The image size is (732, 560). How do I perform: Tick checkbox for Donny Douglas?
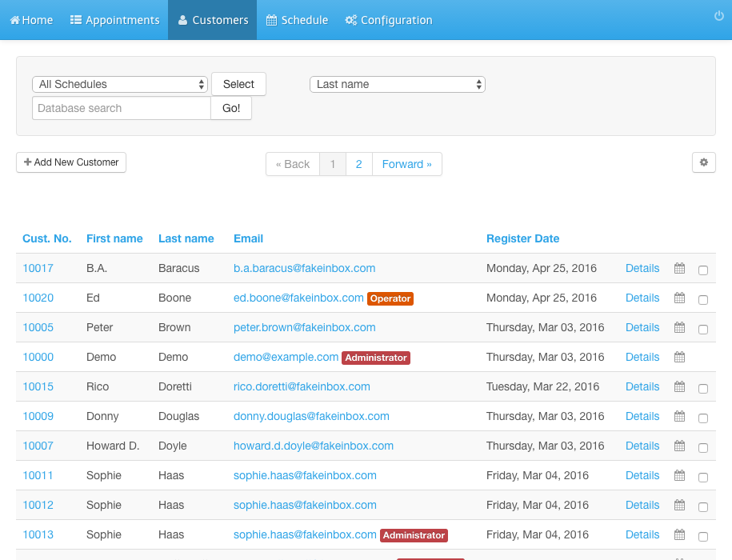click(x=703, y=418)
